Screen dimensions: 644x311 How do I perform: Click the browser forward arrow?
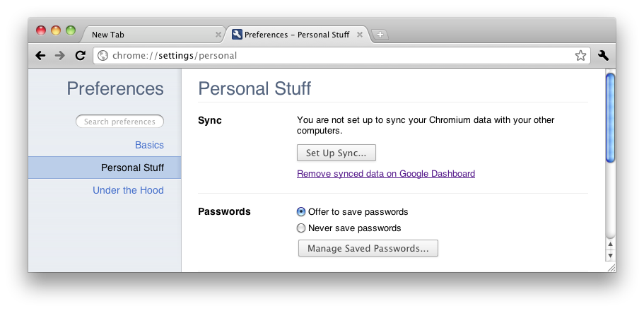coord(60,55)
